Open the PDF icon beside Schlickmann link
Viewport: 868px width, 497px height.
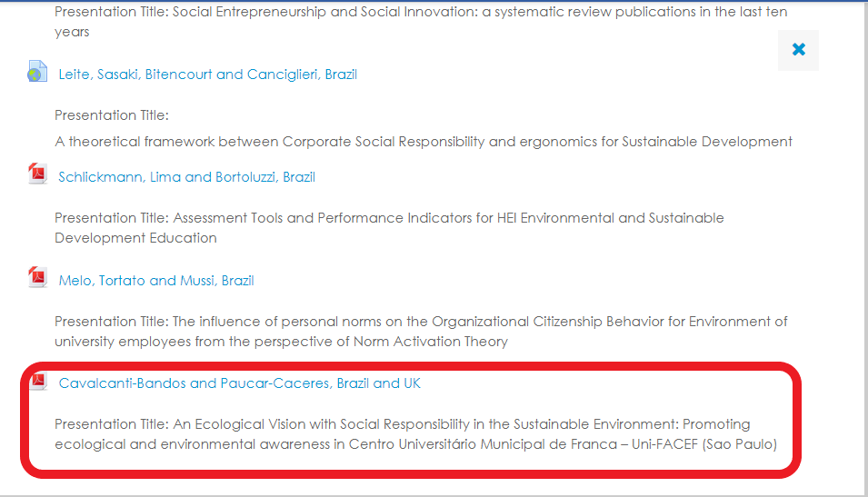click(x=37, y=174)
